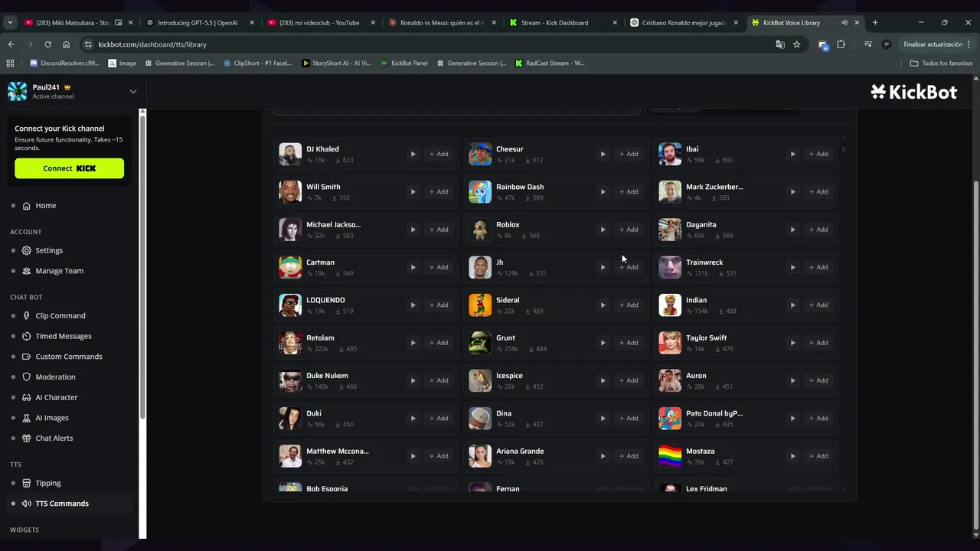Image resolution: width=980 pixels, height=551 pixels.
Task: Open the tab search dropdown arrow
Action: (10, 23)
